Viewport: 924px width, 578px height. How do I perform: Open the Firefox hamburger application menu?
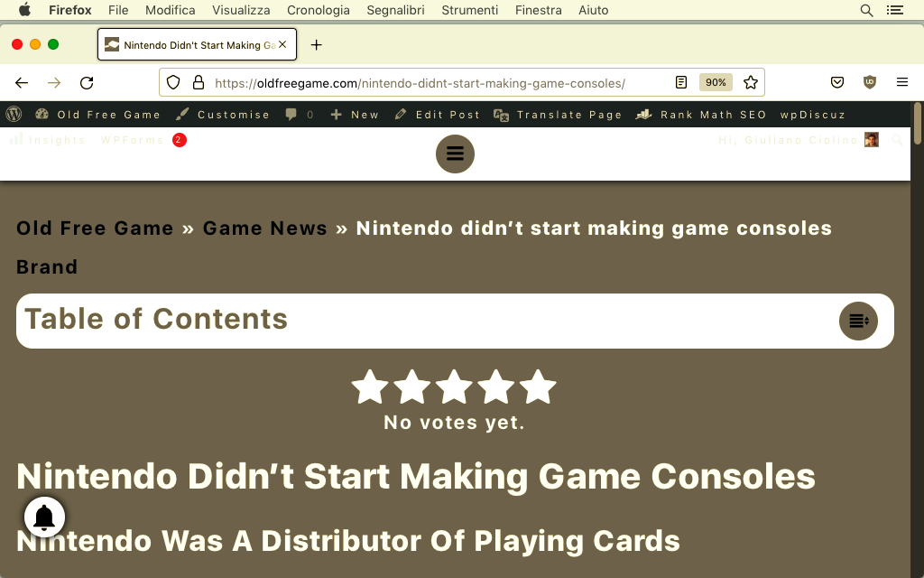pyautogui.click(x=902, y=82)
